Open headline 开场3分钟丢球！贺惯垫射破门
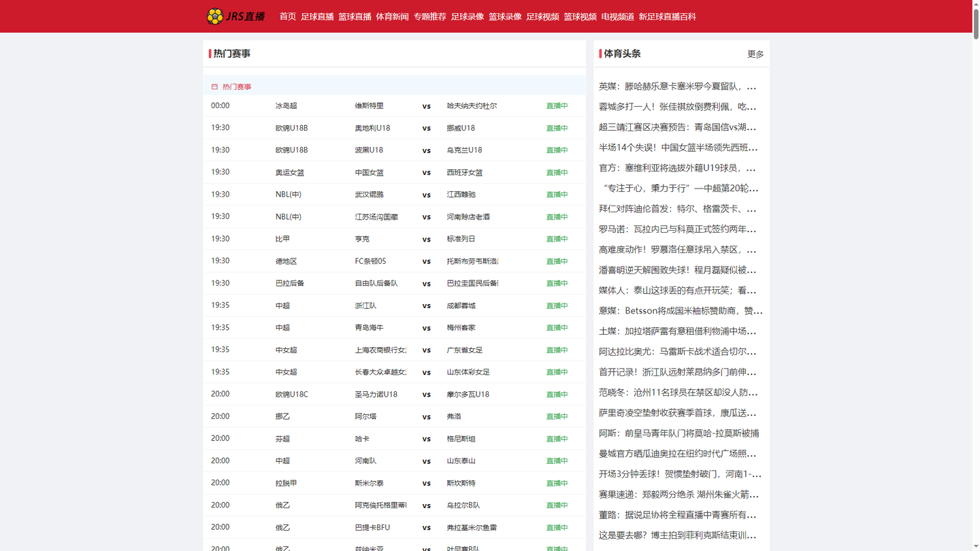This screenshot has height=551, width=980. click(x=680, y=474)
